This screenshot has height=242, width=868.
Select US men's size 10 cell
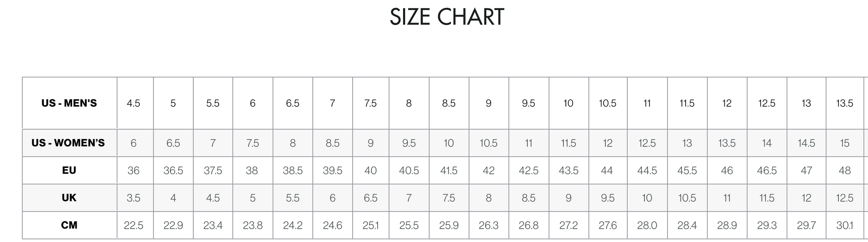[568, 103]
